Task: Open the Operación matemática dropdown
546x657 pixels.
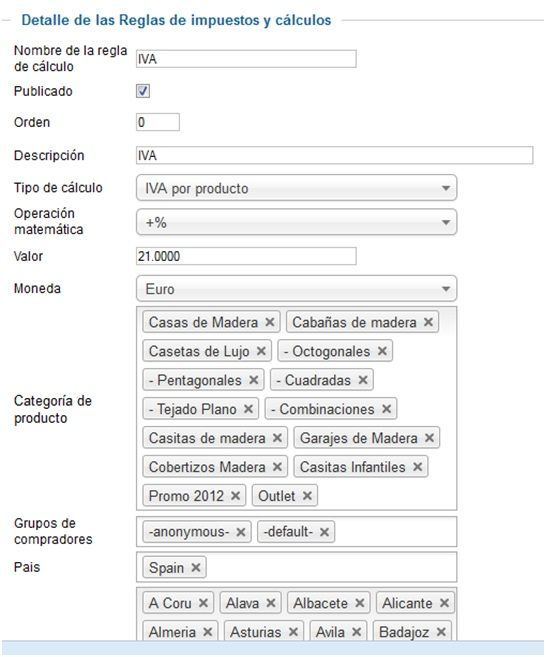Action: pyautogui.click(x=296, y=222)
